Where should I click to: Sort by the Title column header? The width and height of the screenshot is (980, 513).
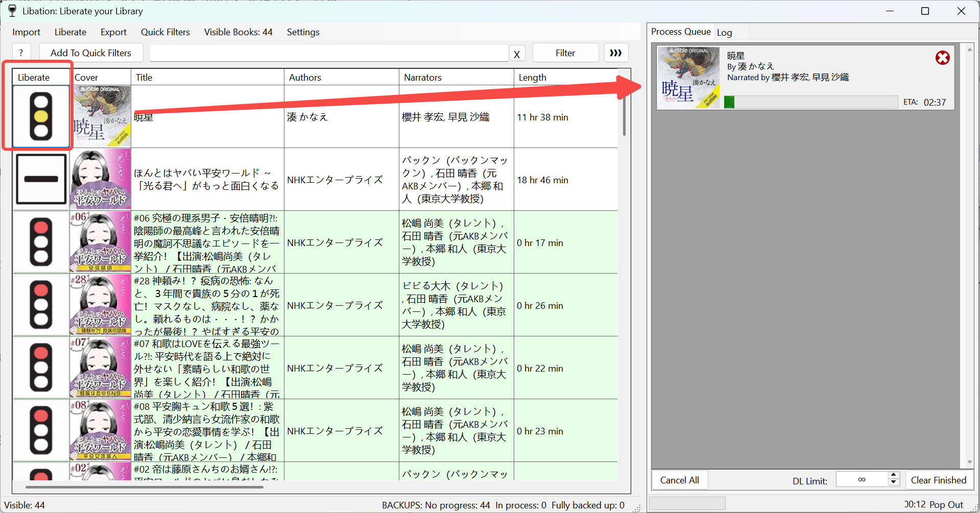pos(207,77)
